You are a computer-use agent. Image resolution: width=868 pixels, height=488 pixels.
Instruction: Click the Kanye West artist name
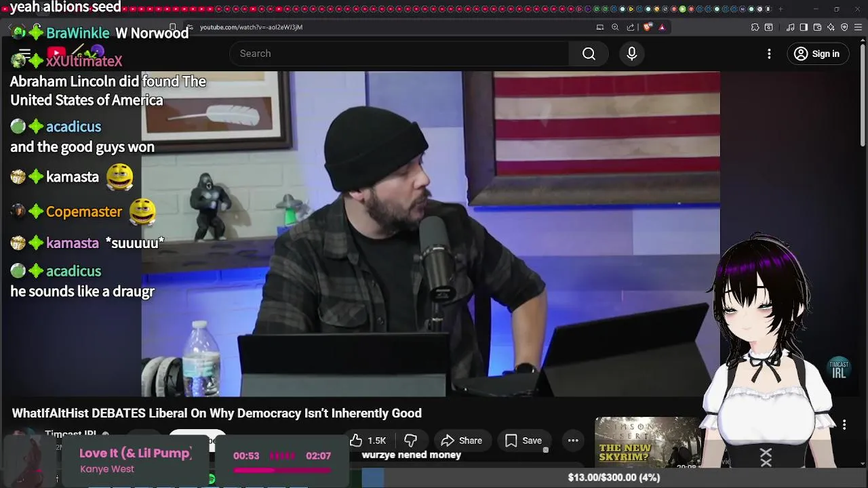107,469
